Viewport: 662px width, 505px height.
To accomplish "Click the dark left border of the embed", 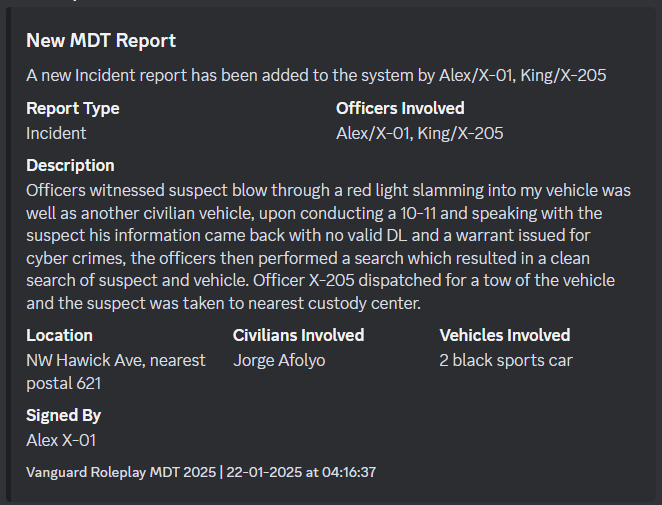I will pos(8,255).
